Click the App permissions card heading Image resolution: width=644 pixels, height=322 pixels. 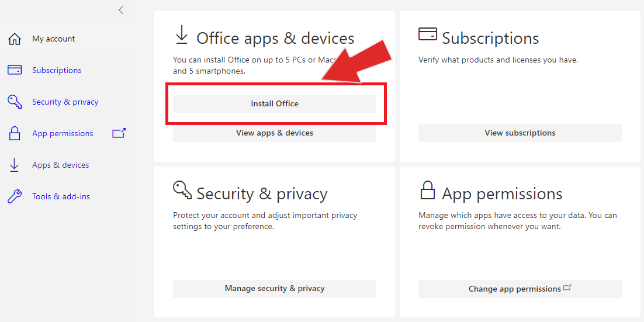point(503,194)
